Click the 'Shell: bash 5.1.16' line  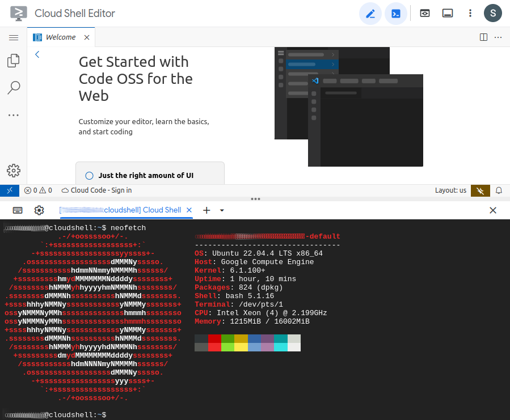234,296
